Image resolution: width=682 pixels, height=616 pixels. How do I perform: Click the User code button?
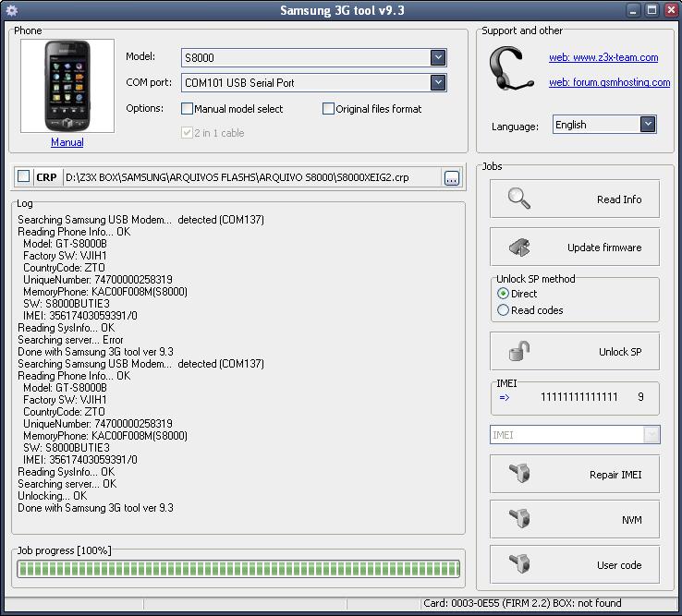click(575, 564)
